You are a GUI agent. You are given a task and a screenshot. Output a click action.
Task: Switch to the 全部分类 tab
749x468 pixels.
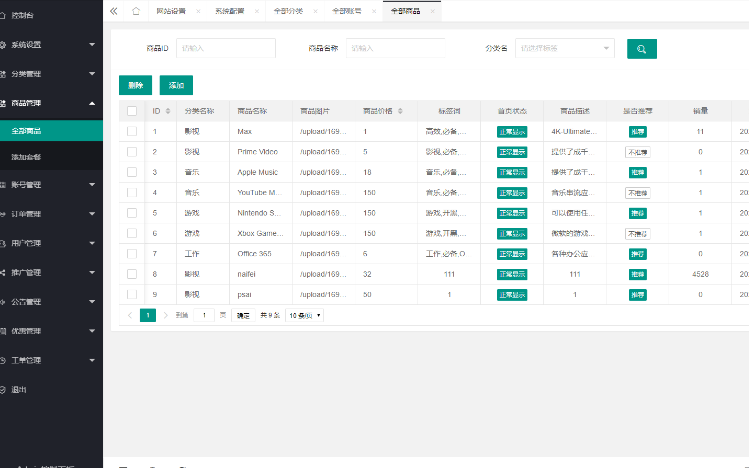point(289,11)
